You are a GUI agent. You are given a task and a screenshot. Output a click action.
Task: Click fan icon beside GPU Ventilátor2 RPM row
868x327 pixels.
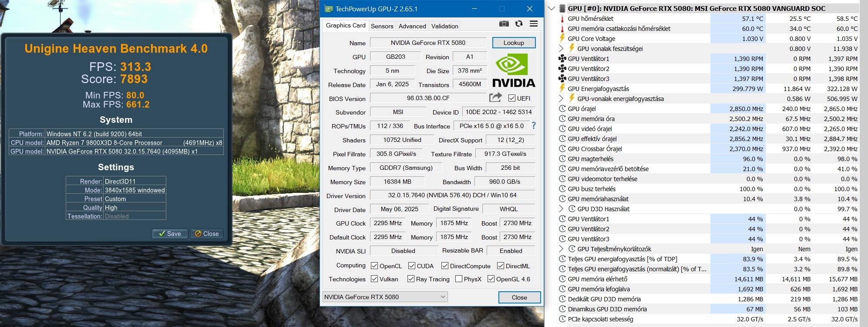coord(562,69)
